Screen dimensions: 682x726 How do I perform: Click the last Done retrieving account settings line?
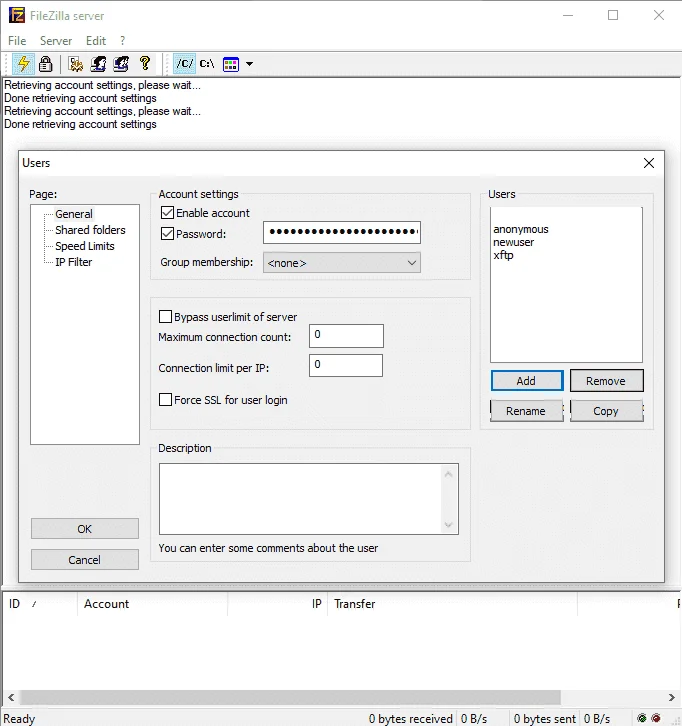81,124
